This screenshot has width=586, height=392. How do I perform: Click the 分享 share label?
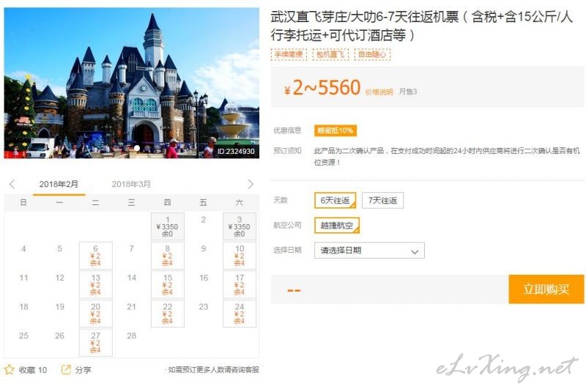(83, 370)
